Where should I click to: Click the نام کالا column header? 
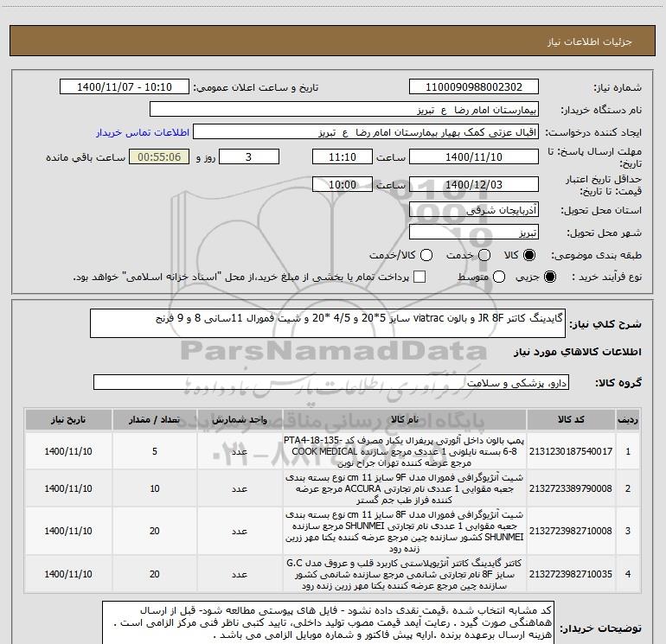point(405,420)
